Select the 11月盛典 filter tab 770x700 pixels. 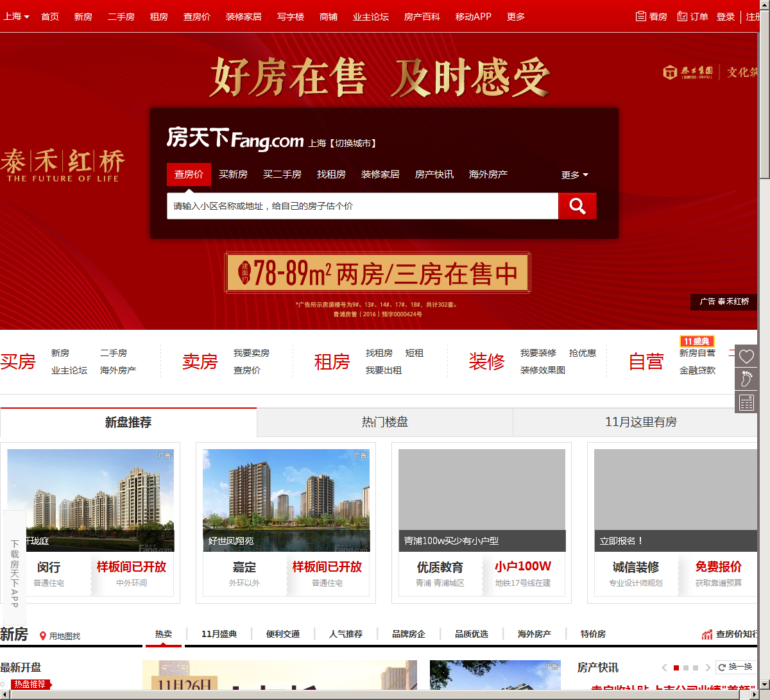pyautogui.click(x=219, y=634)
